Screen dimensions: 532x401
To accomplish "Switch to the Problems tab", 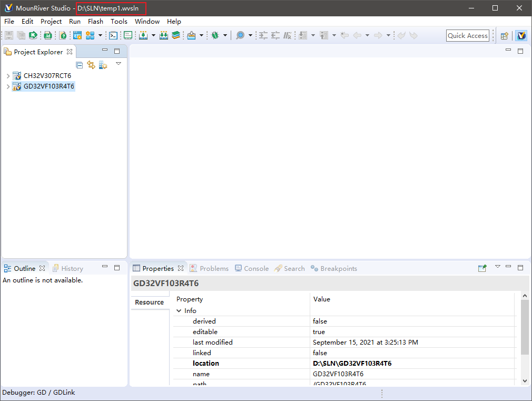I will (209, 269).
